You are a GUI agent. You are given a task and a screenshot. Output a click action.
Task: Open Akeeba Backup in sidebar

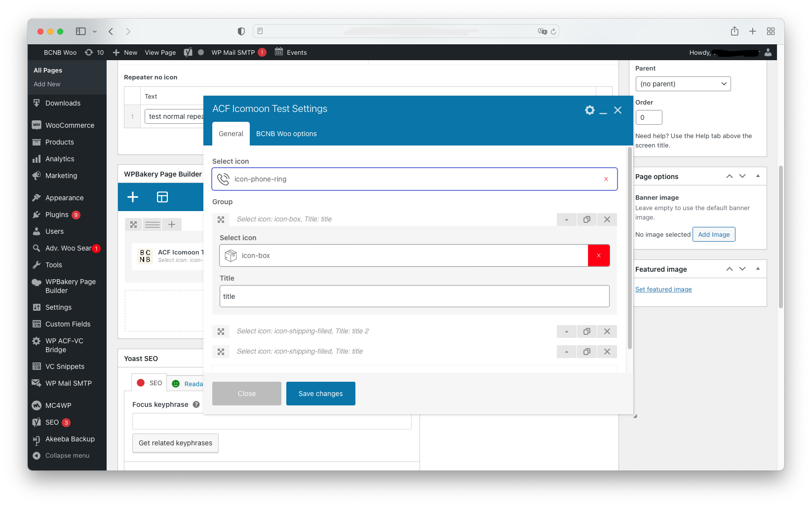(x=67, y=439)
